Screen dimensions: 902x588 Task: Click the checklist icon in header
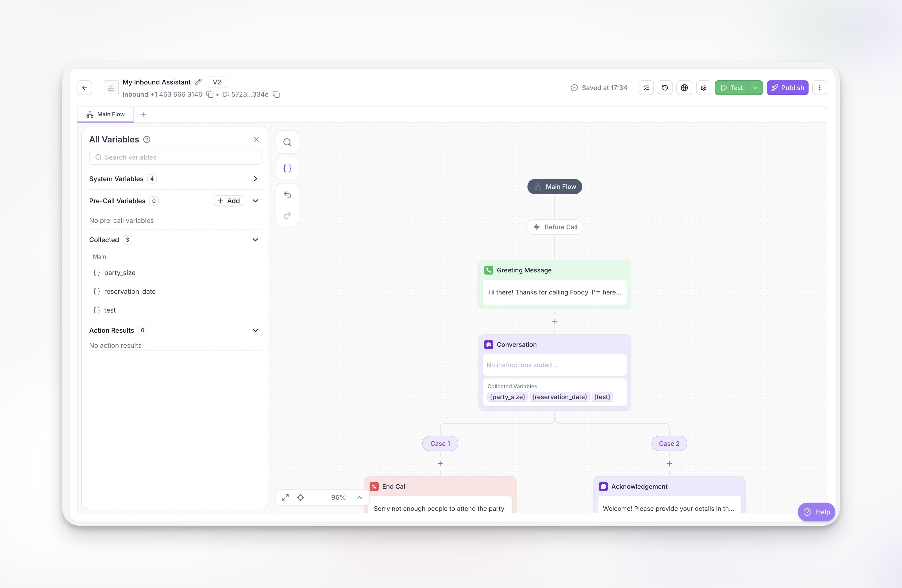(646, 88)
